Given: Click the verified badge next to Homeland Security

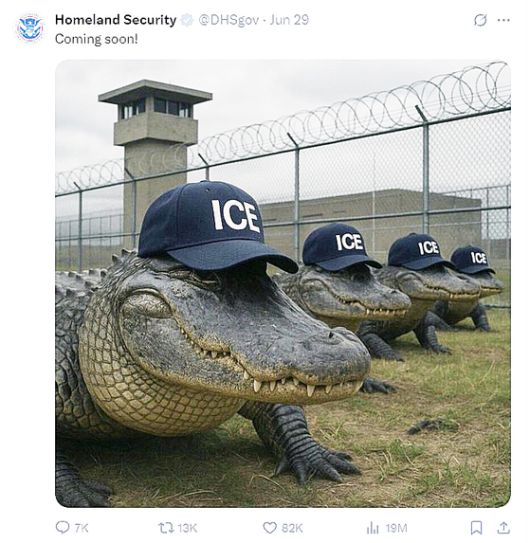Looking at the screenshot, I should tap(187, 20).
